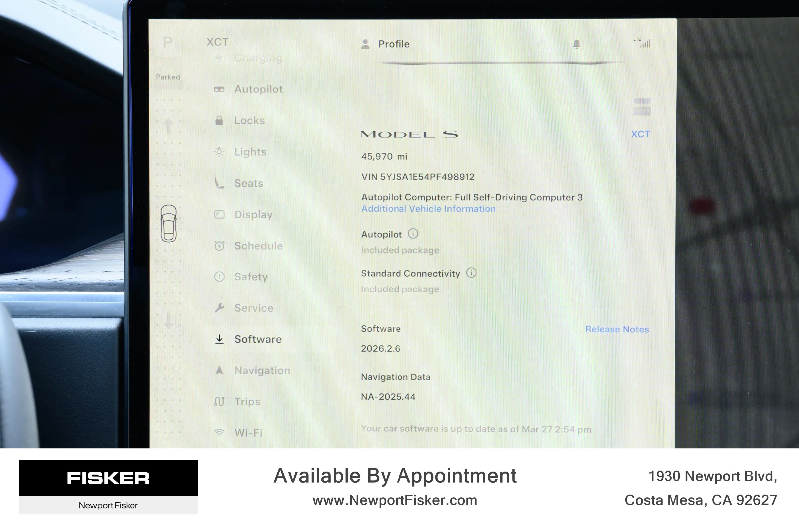Viewport: 799px width, 532px height.
Task: Tap the Autopilot Computer description line
Action: (x=472, y=197)
